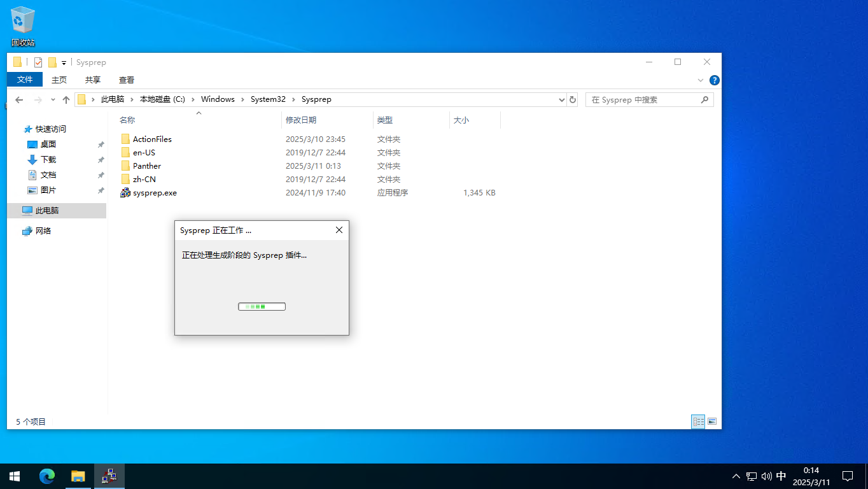
Task: Launch Microsoft Edge from the taskbar
Action: pyautogui.click(x=47, y=476)
